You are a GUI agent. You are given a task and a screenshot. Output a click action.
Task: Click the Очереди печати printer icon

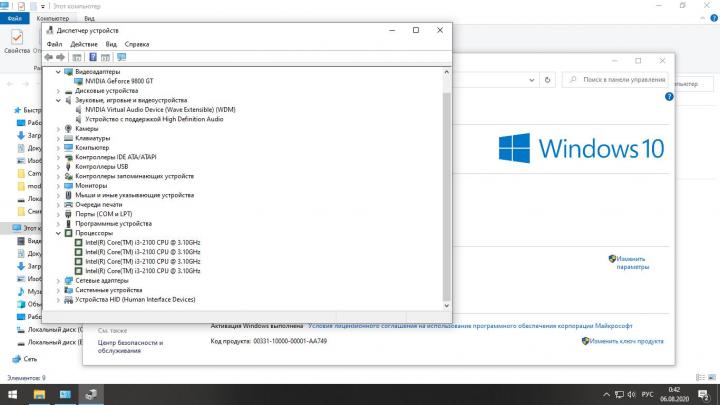coord(68,204)
